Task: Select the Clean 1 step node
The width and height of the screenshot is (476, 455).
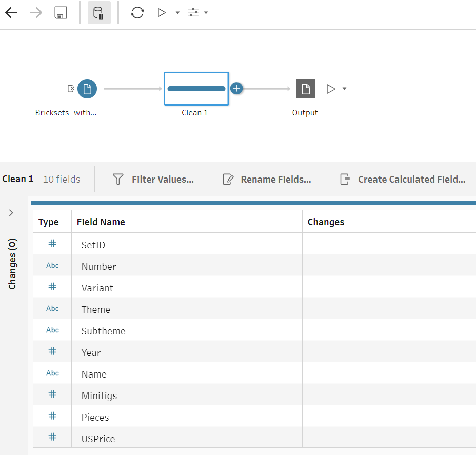Action: tap(196, 89)
